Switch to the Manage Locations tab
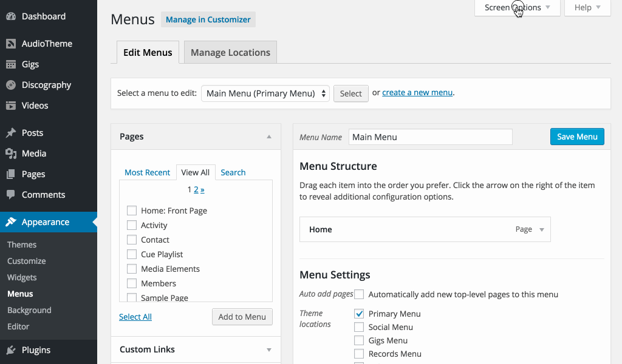Viewport: 622px width, 364px height. coord(230,52)
